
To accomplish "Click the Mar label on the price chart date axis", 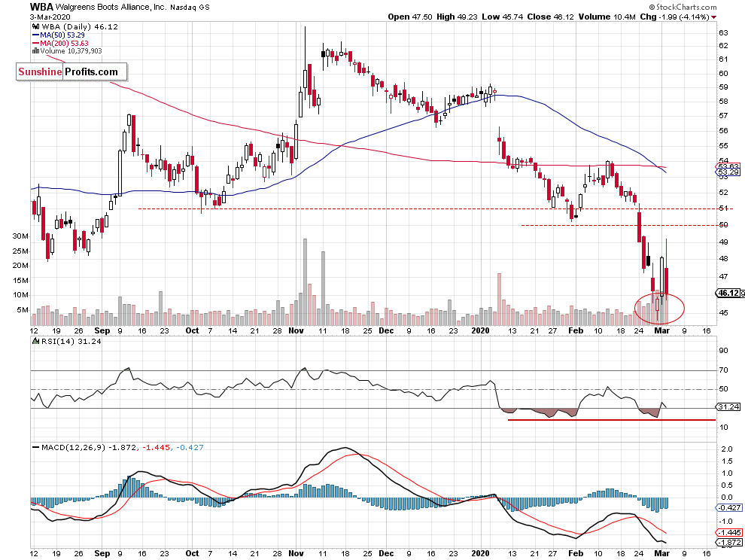I will tap(662, 330).
